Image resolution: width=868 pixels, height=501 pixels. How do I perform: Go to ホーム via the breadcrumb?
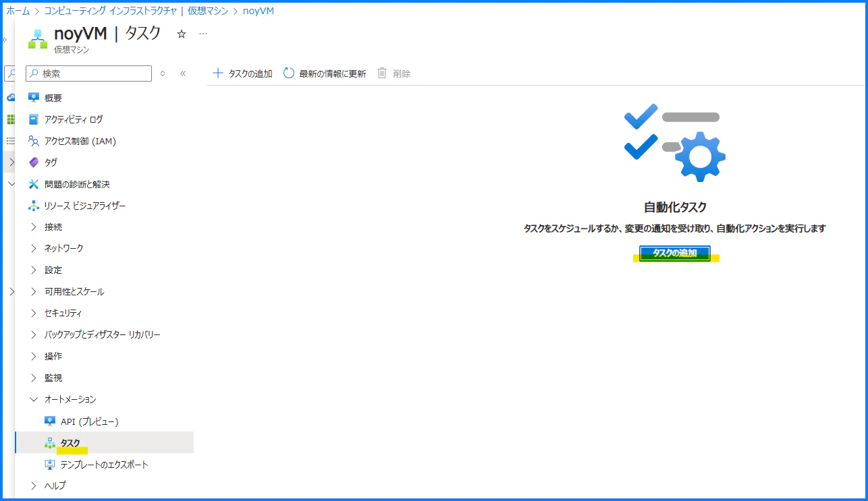(18, 11)
